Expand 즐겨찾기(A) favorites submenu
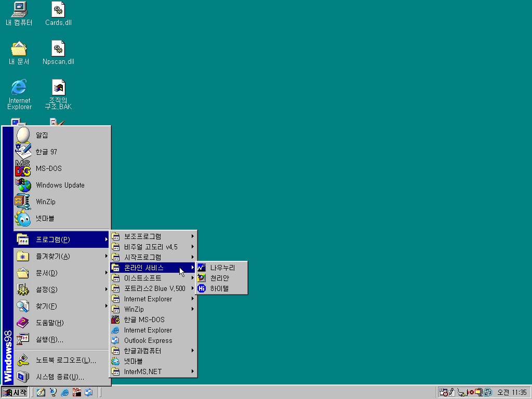Image resolution: width=532 pixels, height=399 pixels. pos(62,256)
